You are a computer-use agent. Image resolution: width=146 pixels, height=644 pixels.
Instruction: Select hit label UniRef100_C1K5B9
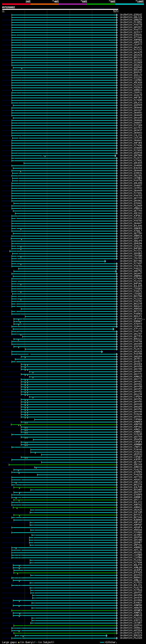pyautogui.click(x=131, y=555)
